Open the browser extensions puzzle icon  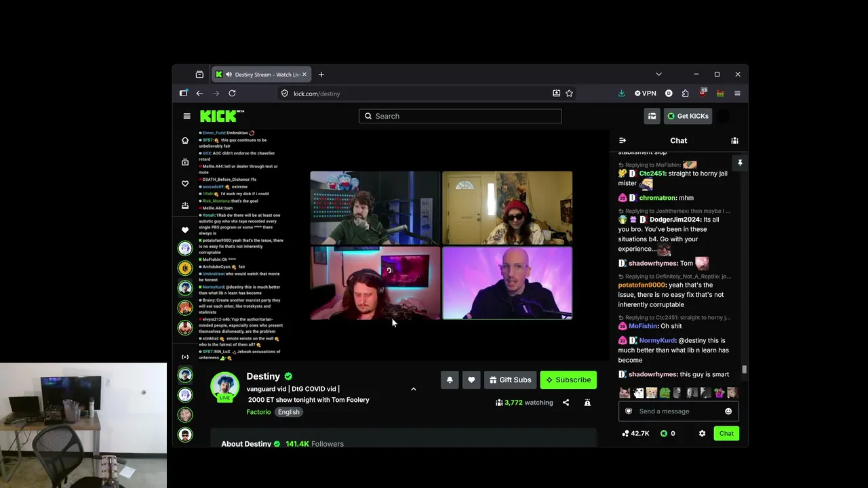pyautogui.click(x=685, y=94)
